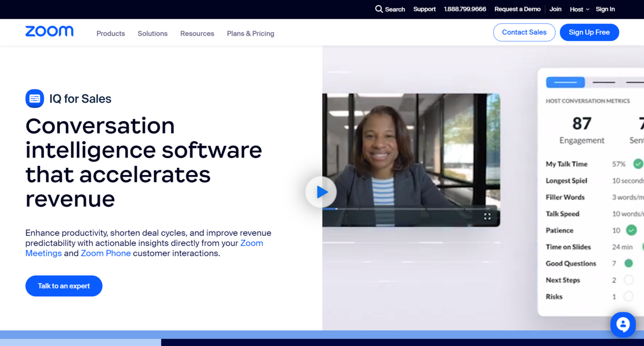Click the Engagement score 87
Viewport: 644px width, 346px height.
(x=582, y=123)
